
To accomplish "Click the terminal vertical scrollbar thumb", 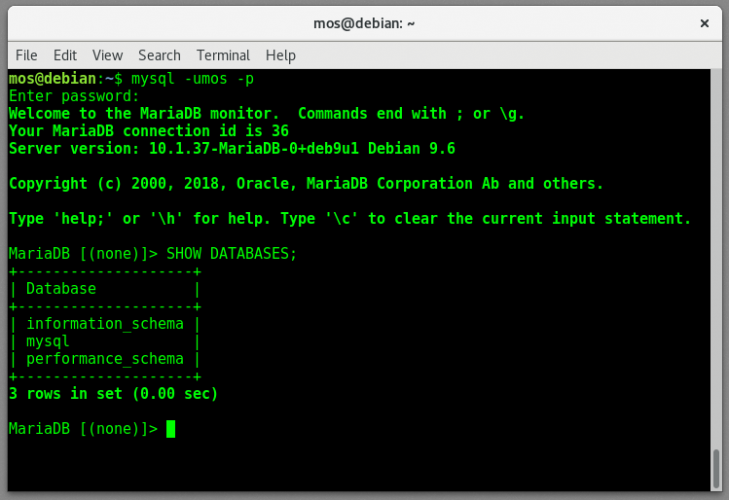I will point(716,469).
